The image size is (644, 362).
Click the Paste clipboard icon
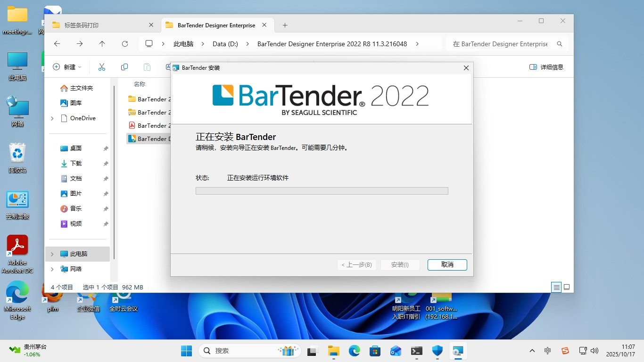(147, 67)
